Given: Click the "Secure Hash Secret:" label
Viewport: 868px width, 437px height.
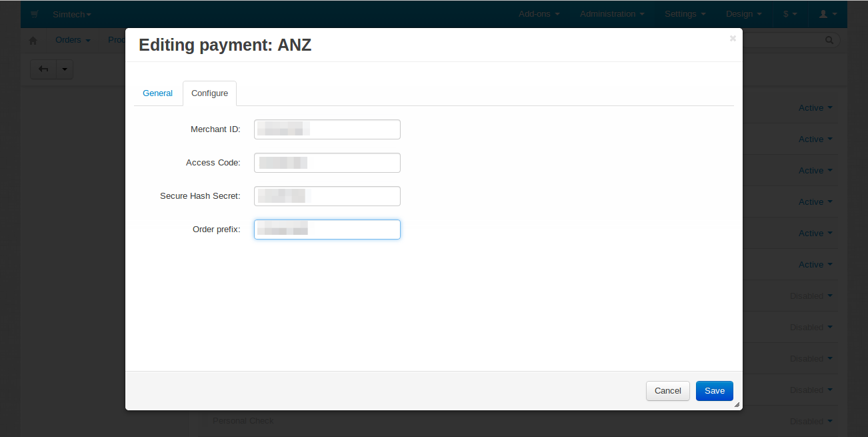Looking at the screenshot, I should (200, 196).
